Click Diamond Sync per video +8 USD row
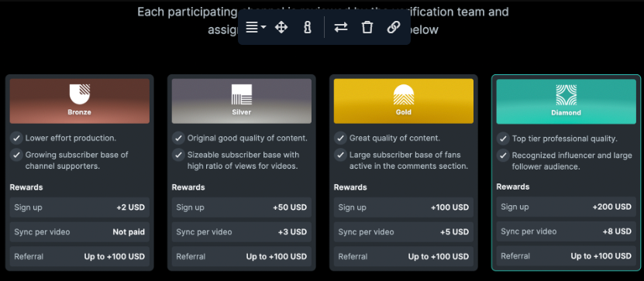This screenshot has width=644, height=281. pos(566,231)
